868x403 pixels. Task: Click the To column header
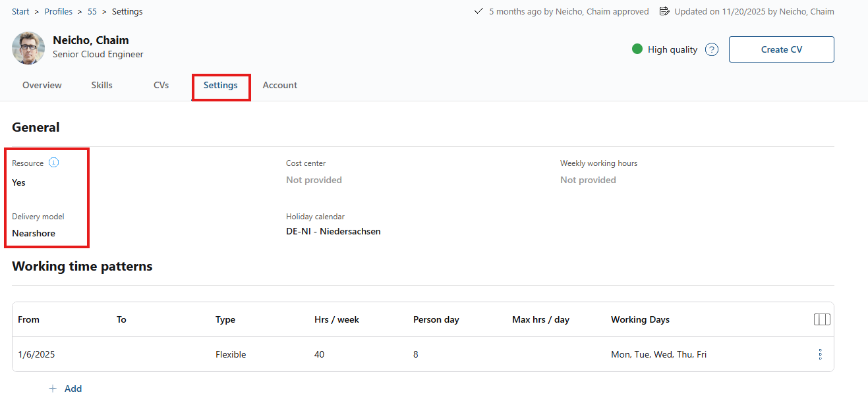121,319
